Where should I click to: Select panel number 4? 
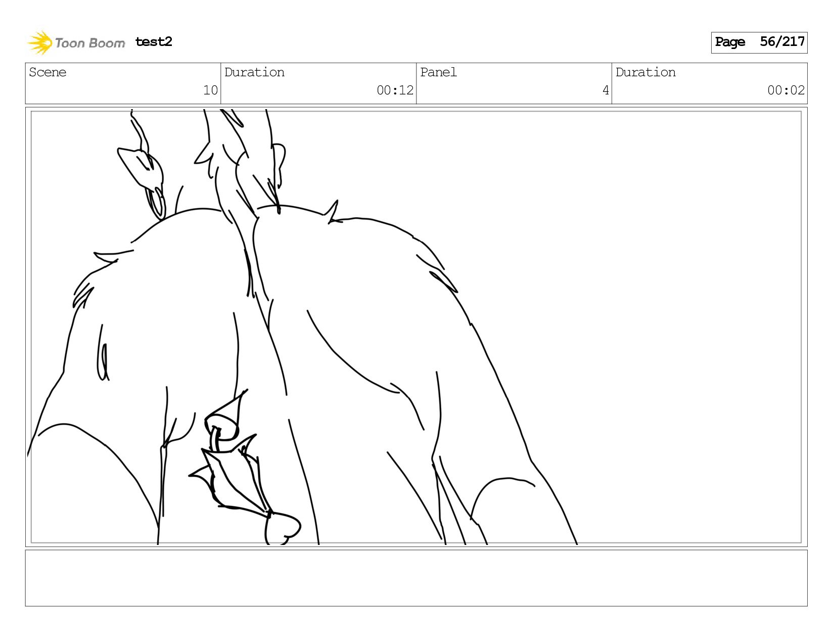pyautogui.click(x=606, y=90)
